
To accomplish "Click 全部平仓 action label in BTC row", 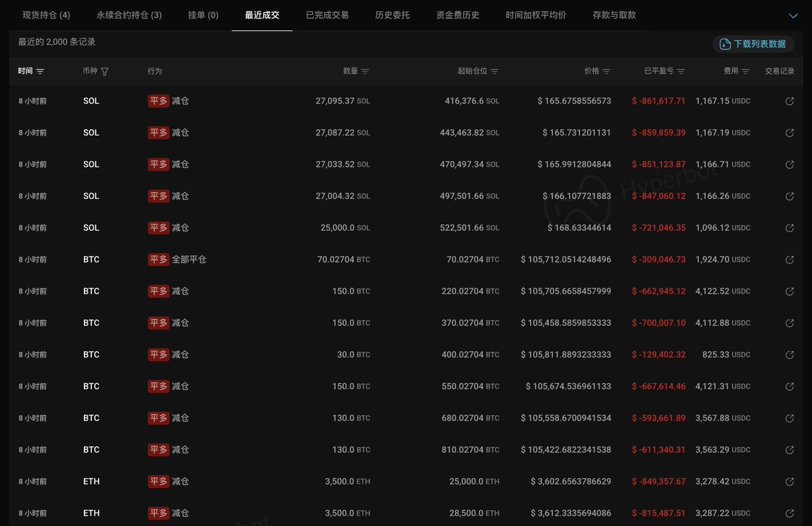I will [x=189, y=259].
